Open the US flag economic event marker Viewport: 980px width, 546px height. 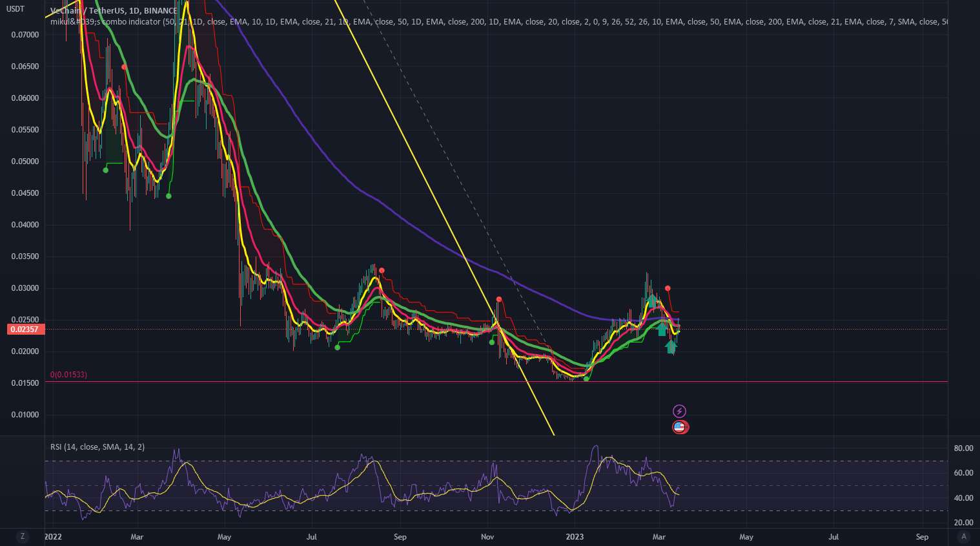(x=679, y=426)
